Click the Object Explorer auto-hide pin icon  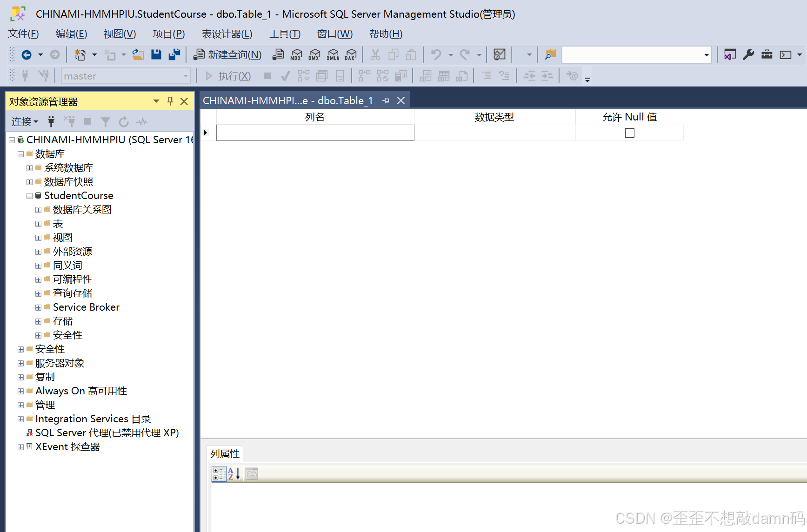tap(170, 101)
